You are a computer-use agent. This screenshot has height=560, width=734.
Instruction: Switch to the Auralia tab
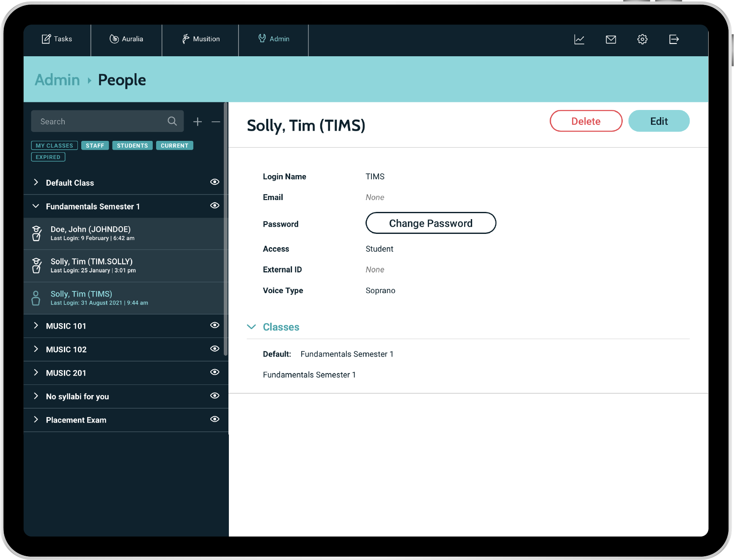[x=126, y=39]
